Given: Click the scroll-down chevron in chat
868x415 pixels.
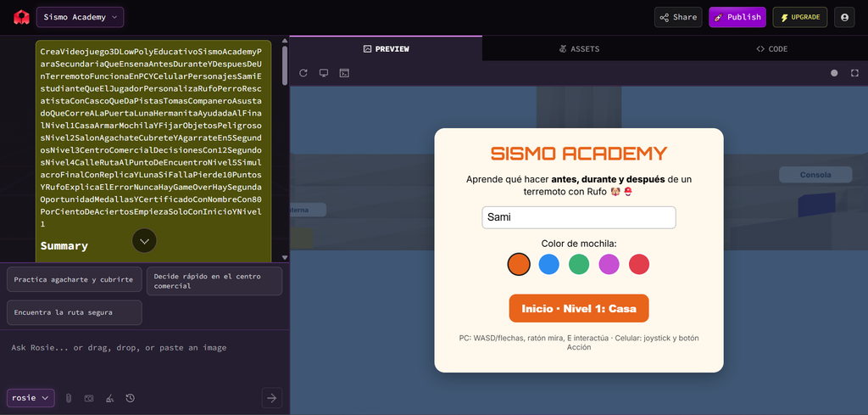Looking at the screenshot, I should tap(144, 241).
